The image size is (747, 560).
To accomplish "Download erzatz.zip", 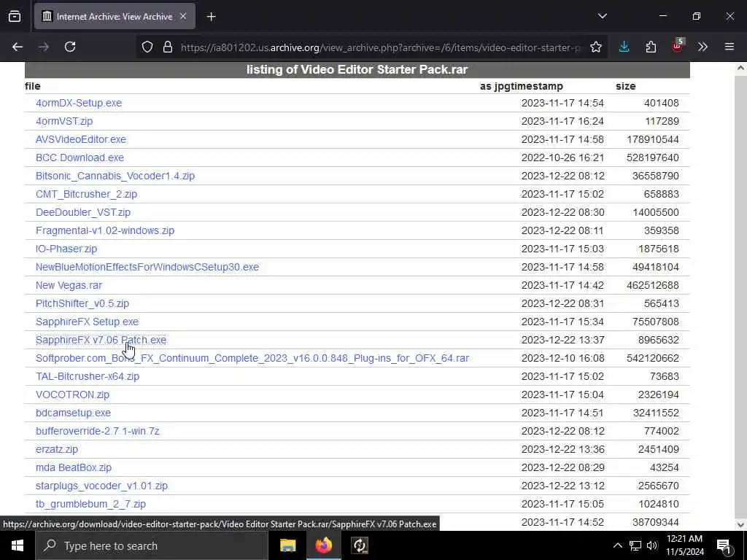I will (x=57, y=449).
